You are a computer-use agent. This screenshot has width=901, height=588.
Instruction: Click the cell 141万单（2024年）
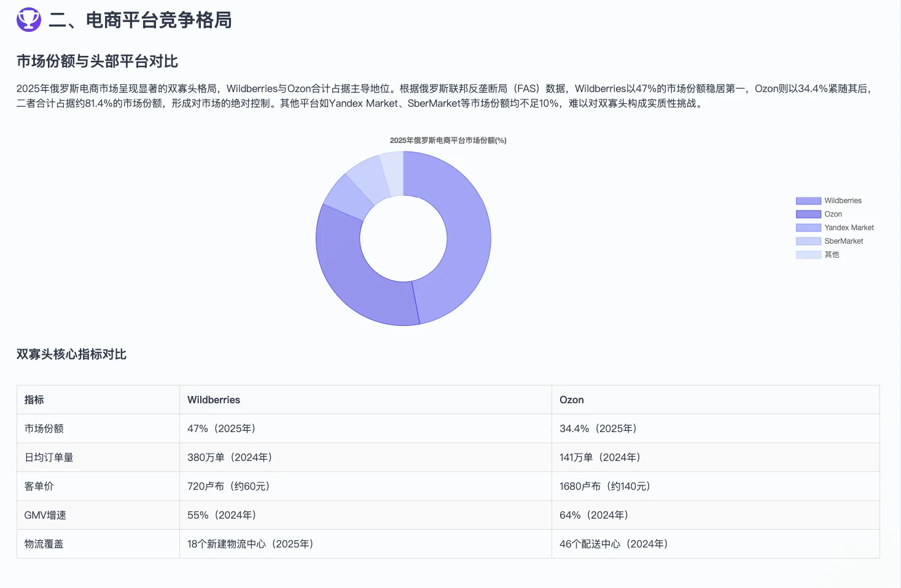click(716, 457)
